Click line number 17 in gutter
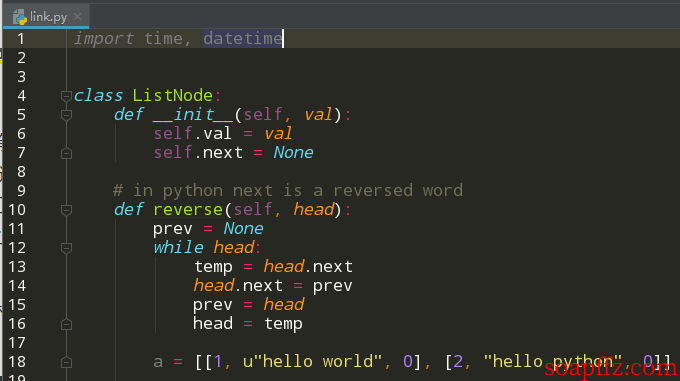This screenshot has width=680, height=381. tap(17, 343)
